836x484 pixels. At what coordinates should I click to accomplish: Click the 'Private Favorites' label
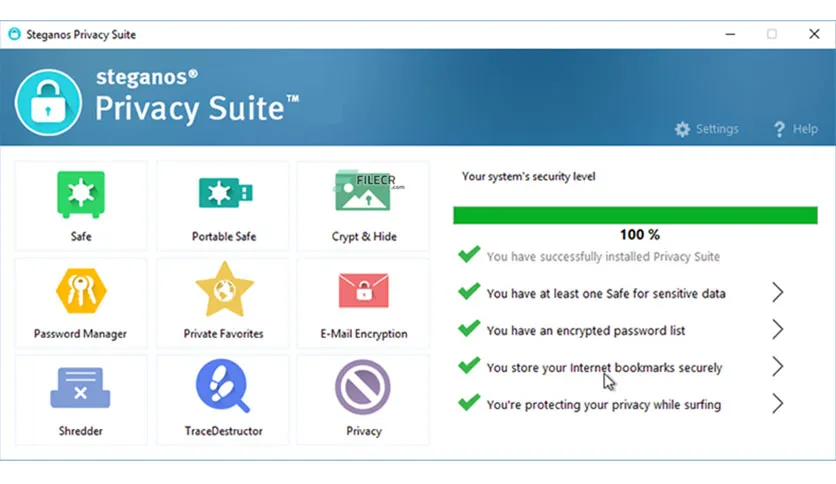point(223,334)
